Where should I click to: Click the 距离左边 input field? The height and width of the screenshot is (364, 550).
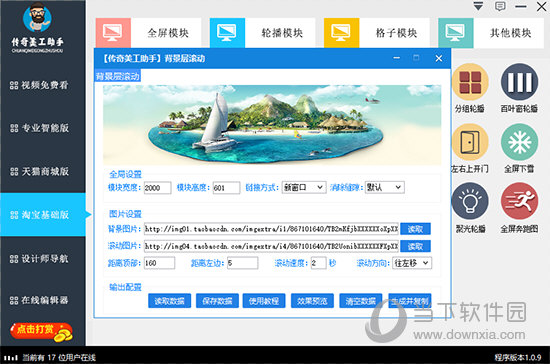point(242,263)
